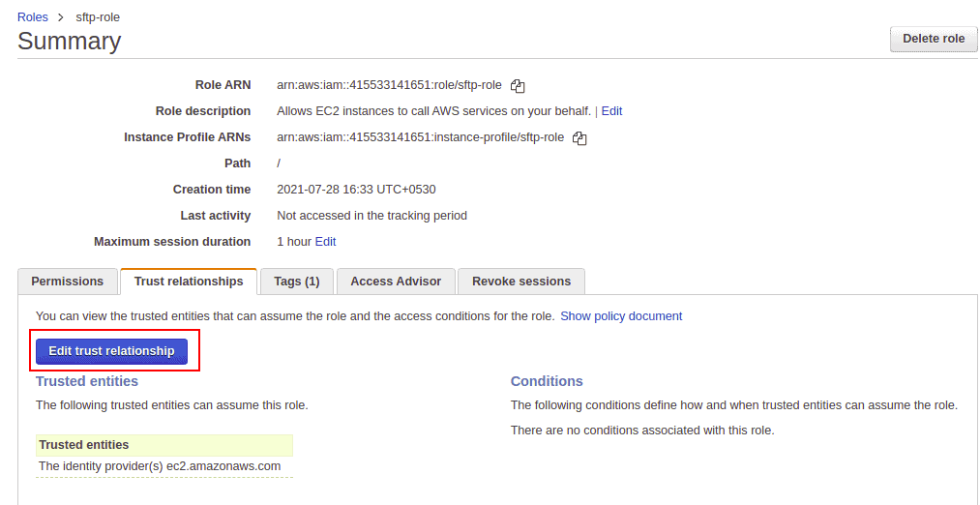Click Edit trust relationship button
The height and width of the screenshot is (505, 980).
click(112, 351)
